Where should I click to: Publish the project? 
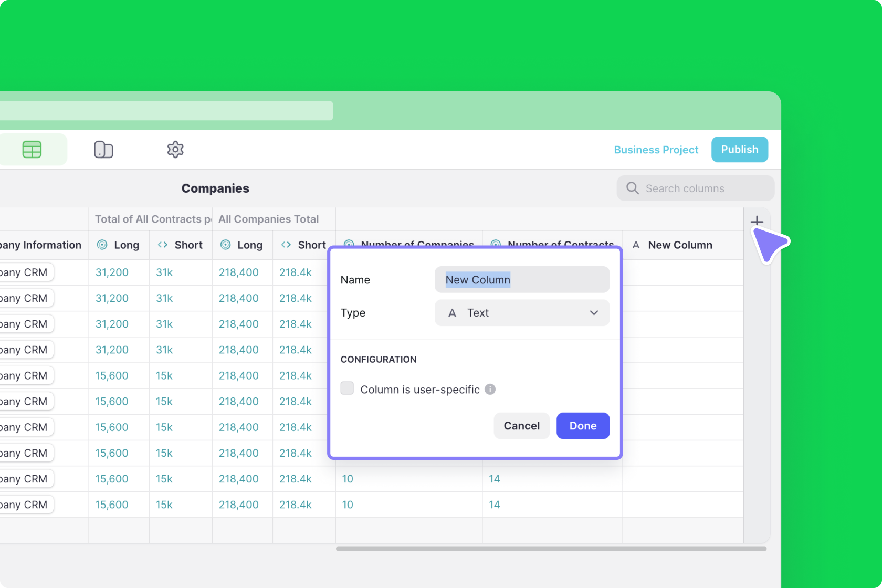(739, 150)
